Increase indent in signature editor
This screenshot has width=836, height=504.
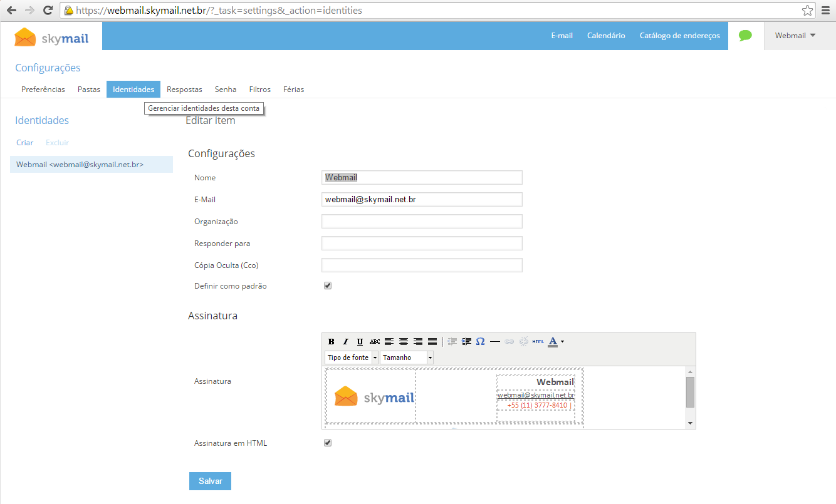point(466,342)
